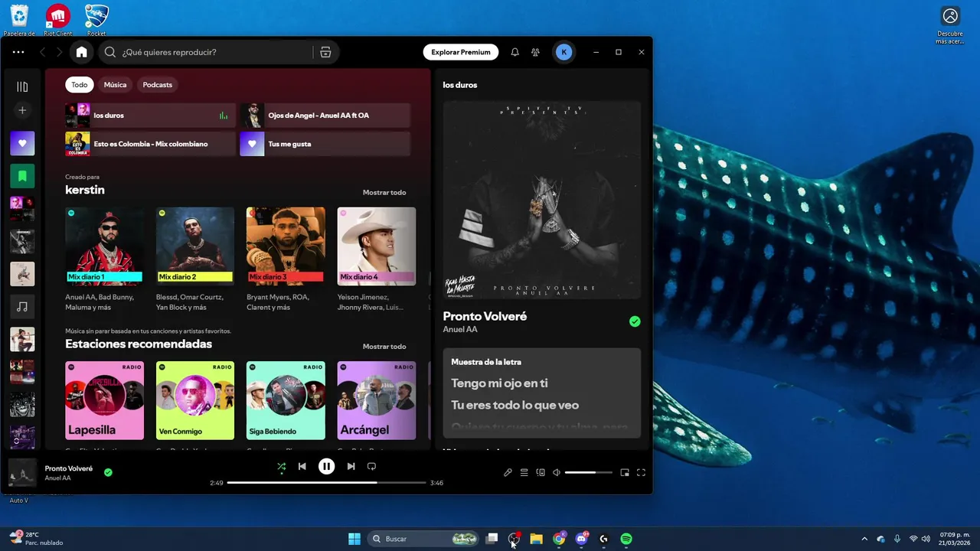Open lyrics via microphone icon

click(508, 472)
